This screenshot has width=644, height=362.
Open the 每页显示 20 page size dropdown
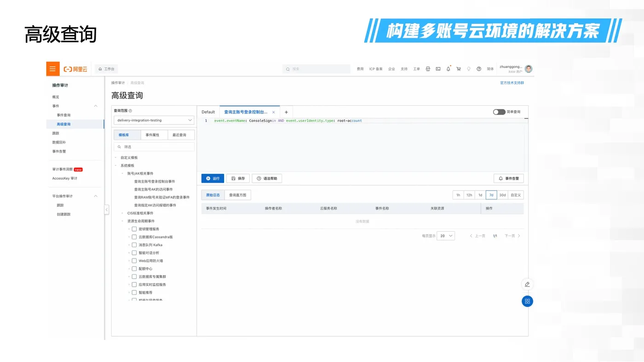click(446, 236)
